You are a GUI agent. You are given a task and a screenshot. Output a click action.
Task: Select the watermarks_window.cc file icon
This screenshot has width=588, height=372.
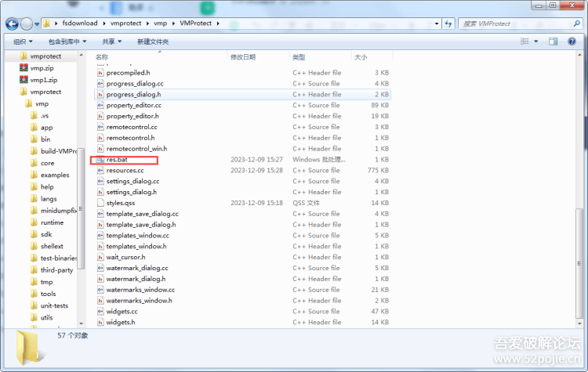[x=100, y=290]
